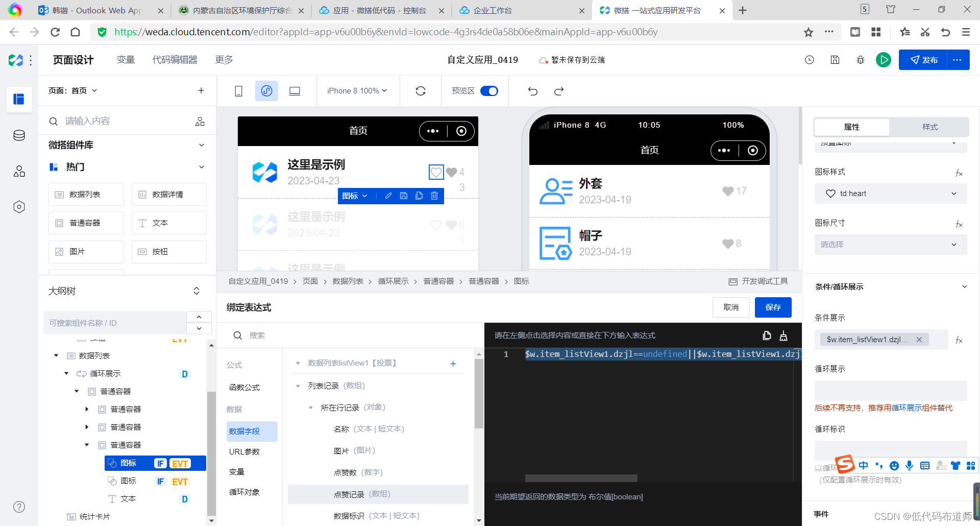Redo the last editor action
Screen dimensions: 980x526
point(559,91)
